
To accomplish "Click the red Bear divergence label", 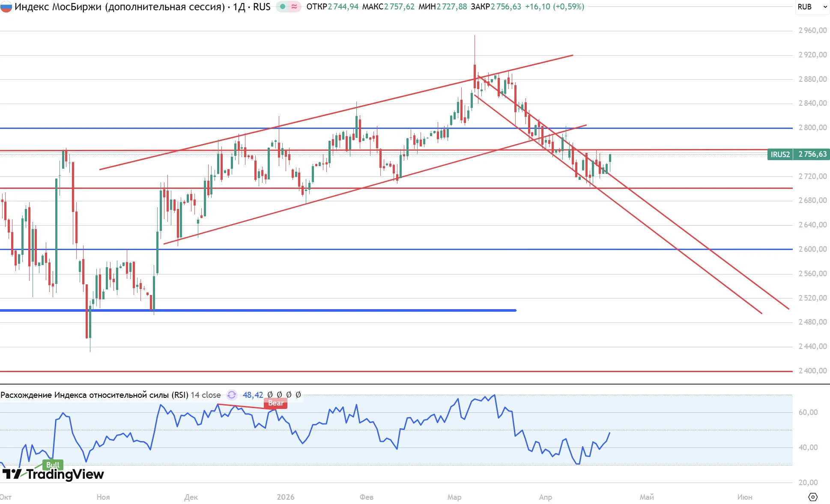I will coord(276,403).
